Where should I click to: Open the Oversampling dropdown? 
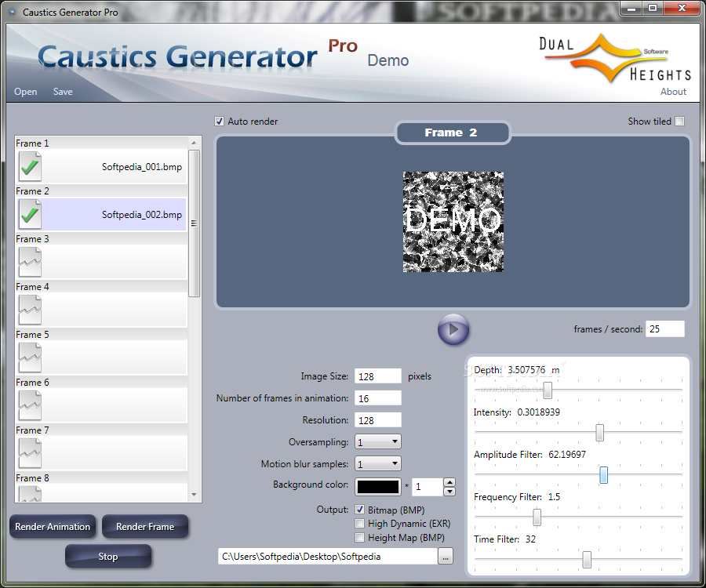378,442
